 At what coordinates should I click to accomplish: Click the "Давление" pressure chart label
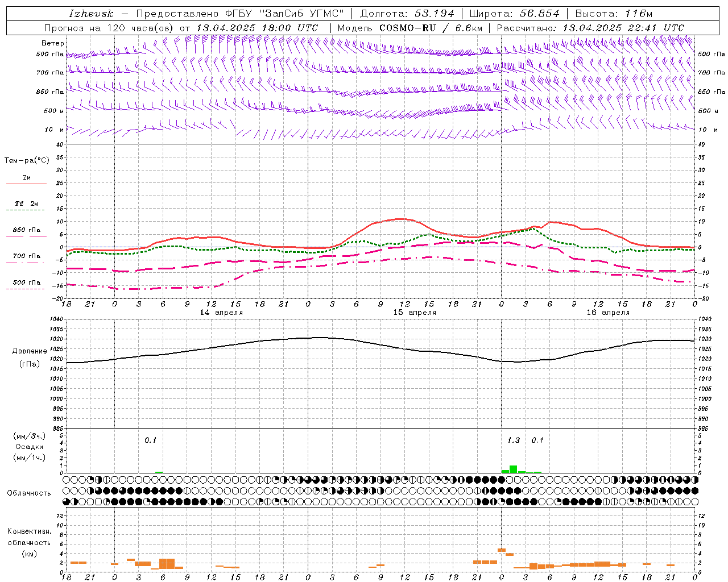[30, 351]
